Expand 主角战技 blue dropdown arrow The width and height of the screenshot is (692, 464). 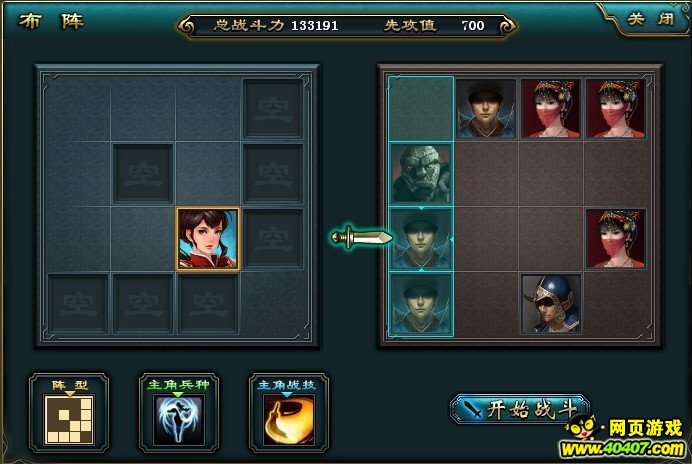pyautogui.click(x=287, y=394)
